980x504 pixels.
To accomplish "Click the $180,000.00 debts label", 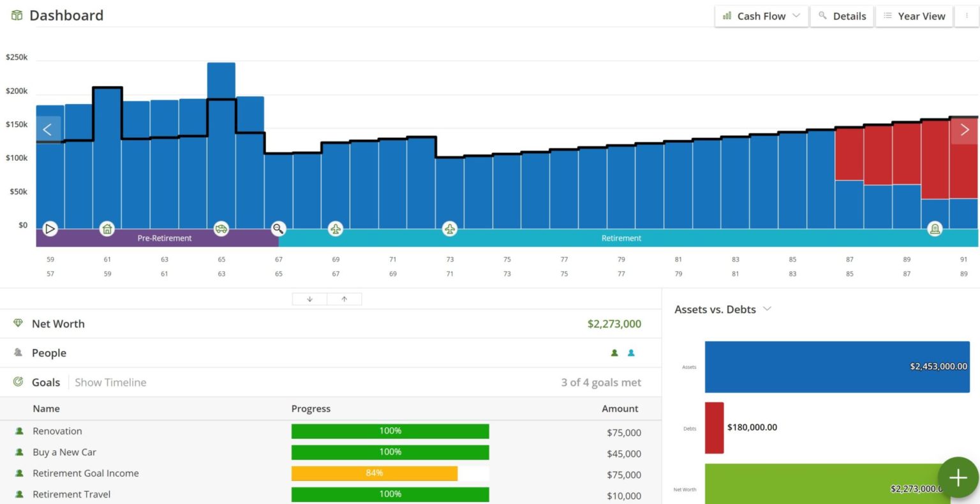I will (x=752, y=427).
